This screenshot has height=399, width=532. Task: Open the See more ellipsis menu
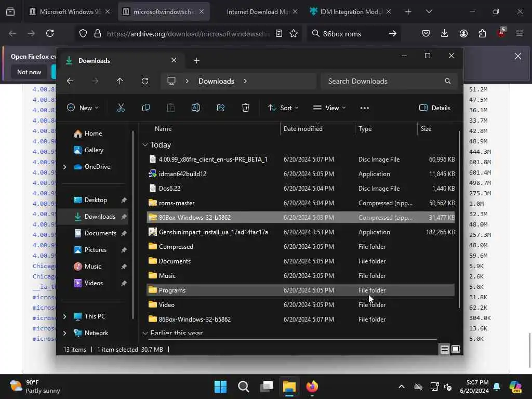coord(364,108)
